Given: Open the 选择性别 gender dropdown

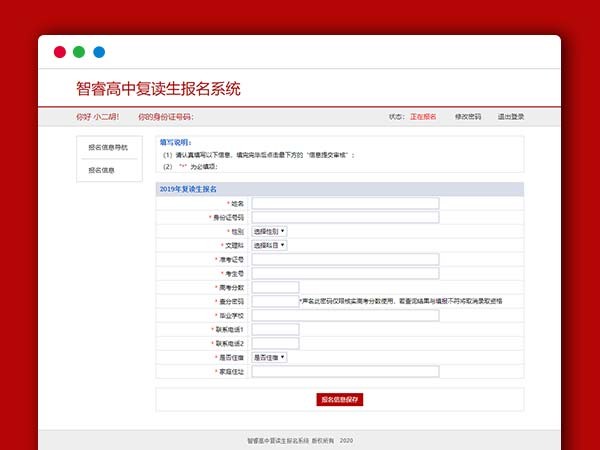Looking at the screenshot, I should point(269,231).
